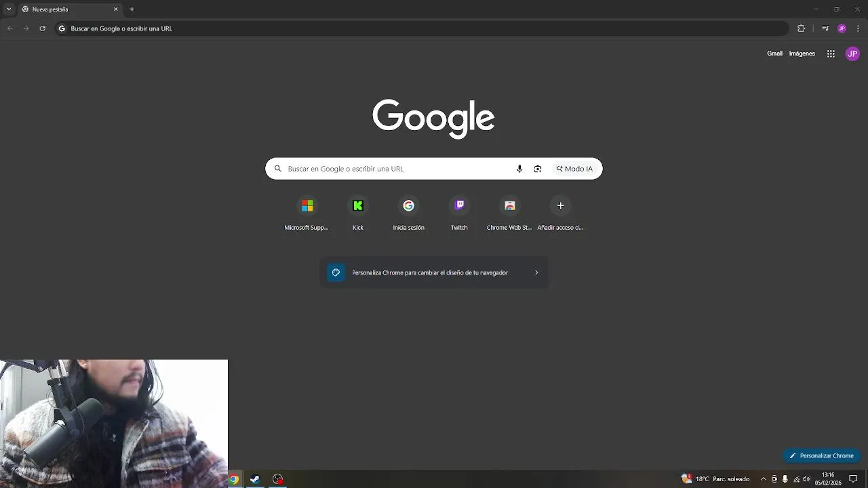Go forward with the forward arrow

coord(26,28)
